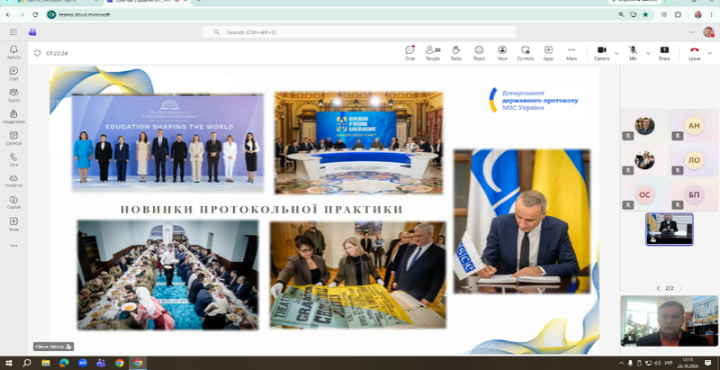Viewport: 720px width, 370px height.
Task: Open Activity in Teams sidebar
Action: coord(14,52)
